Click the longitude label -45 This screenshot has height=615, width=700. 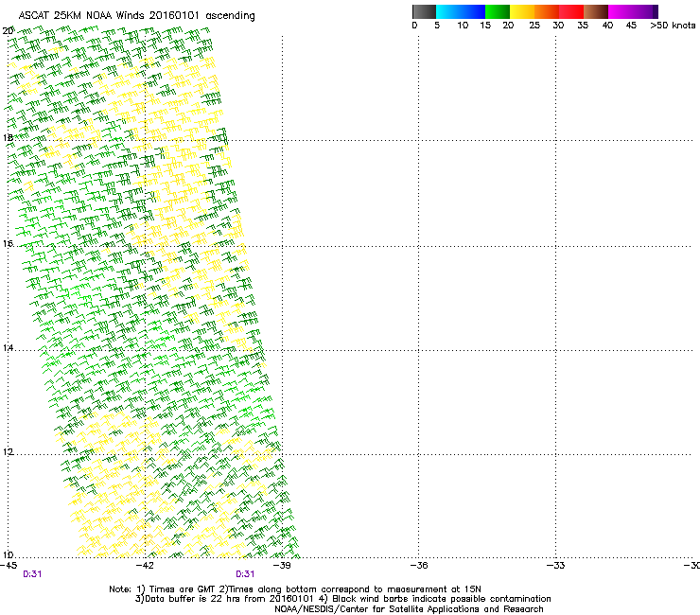point(9,566)
